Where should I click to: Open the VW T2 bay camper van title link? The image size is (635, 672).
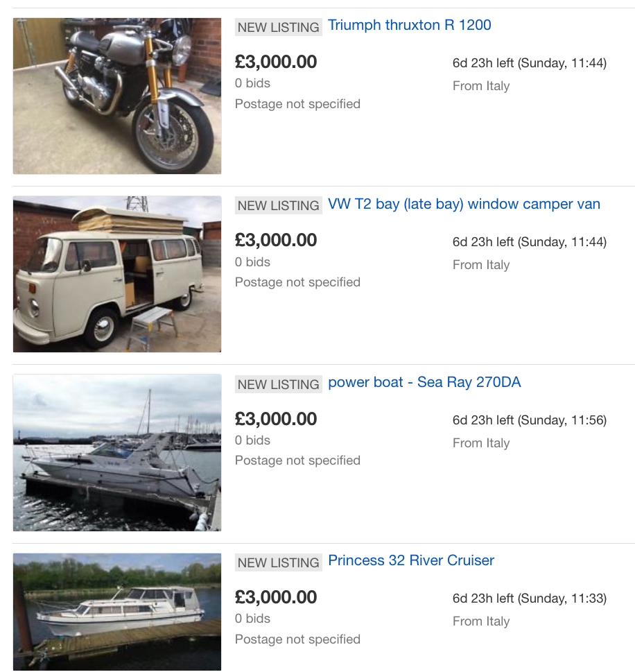point(464,205)
